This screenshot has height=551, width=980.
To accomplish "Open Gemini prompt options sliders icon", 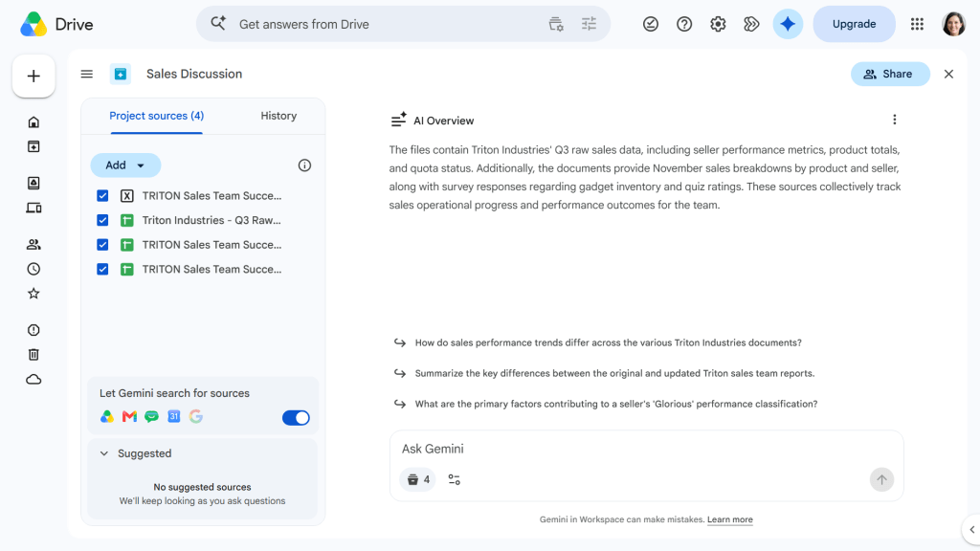I will [x=455, y=480].
